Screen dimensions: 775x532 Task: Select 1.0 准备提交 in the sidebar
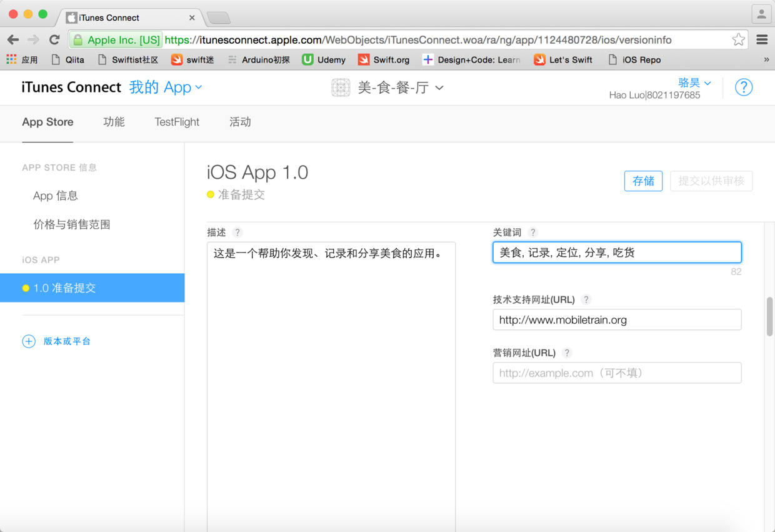[92, 288]
